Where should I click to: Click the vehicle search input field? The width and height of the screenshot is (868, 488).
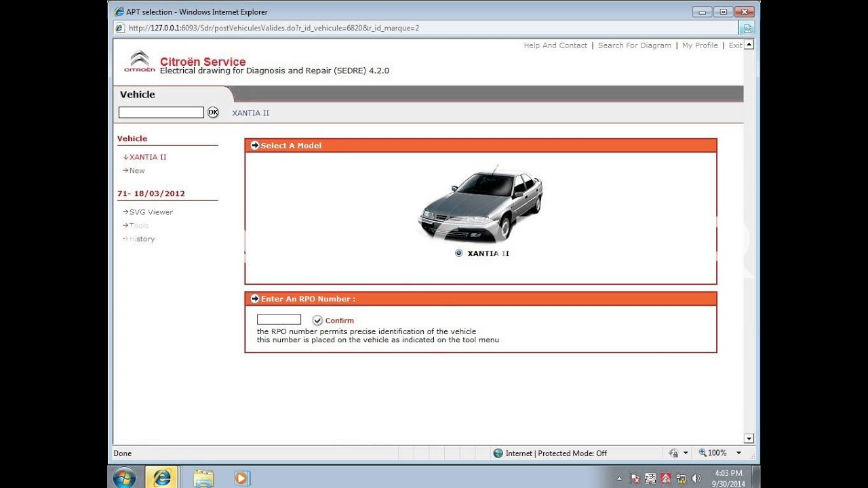pos(161,113)
